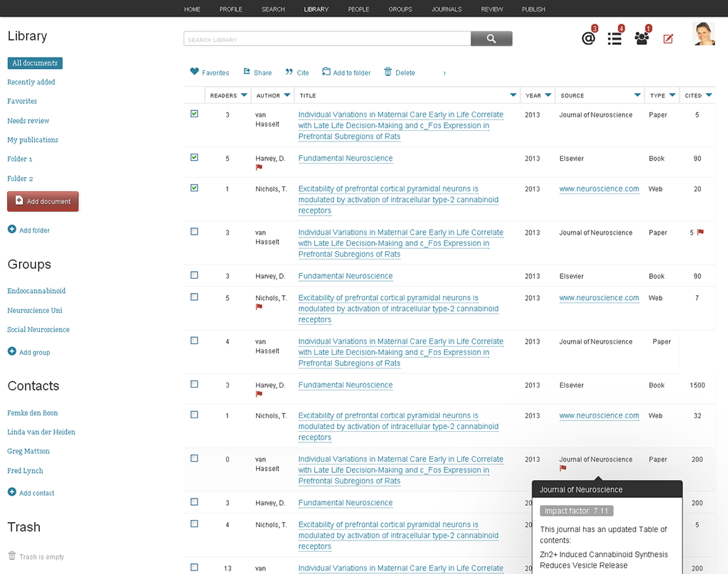This screenshot has height=574, width=728.
Task: Open PUBLISH in top navigation
Action: click(533, 9)
